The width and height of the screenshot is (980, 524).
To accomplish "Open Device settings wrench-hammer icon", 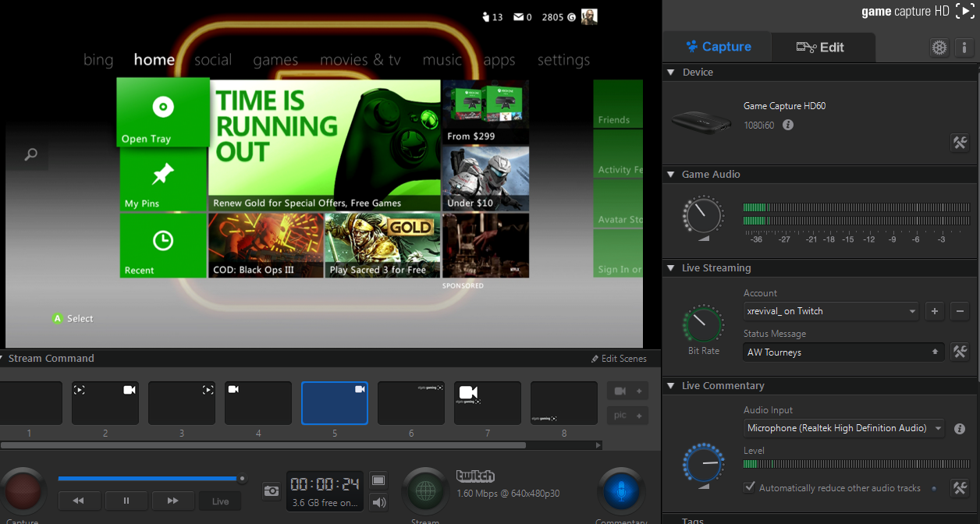I will tap(960, 143).
